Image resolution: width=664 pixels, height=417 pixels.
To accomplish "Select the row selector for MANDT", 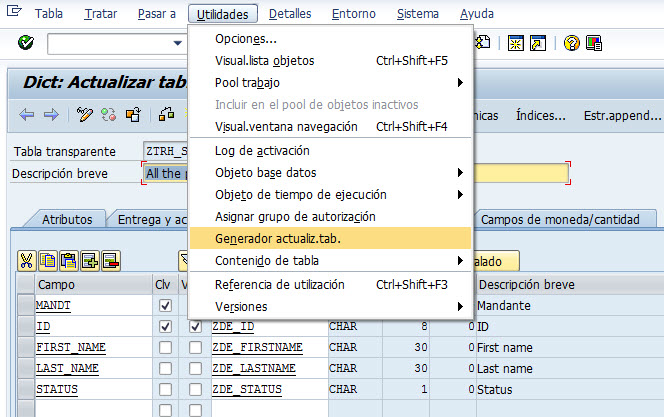I will point(25,305).
